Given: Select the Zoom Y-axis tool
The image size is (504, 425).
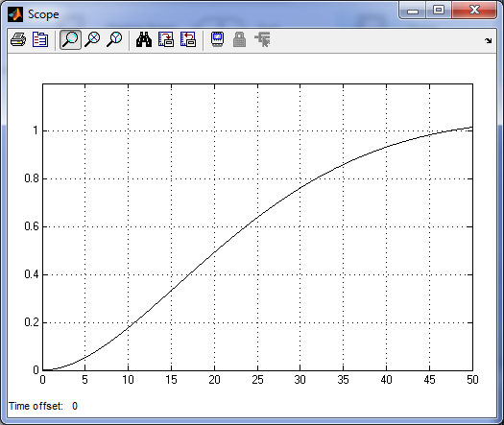Looking at the screenshot, I should point(114,40).
